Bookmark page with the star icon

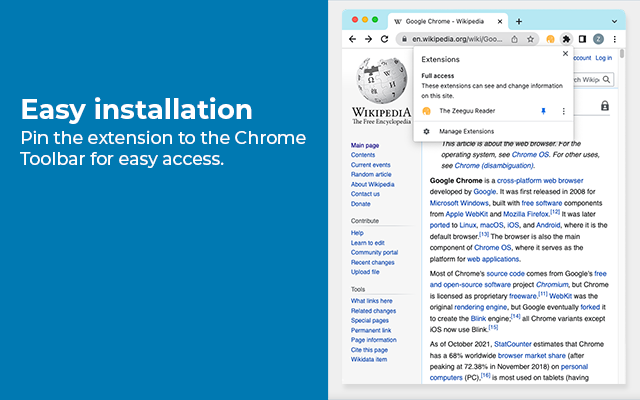pos(530,39)
